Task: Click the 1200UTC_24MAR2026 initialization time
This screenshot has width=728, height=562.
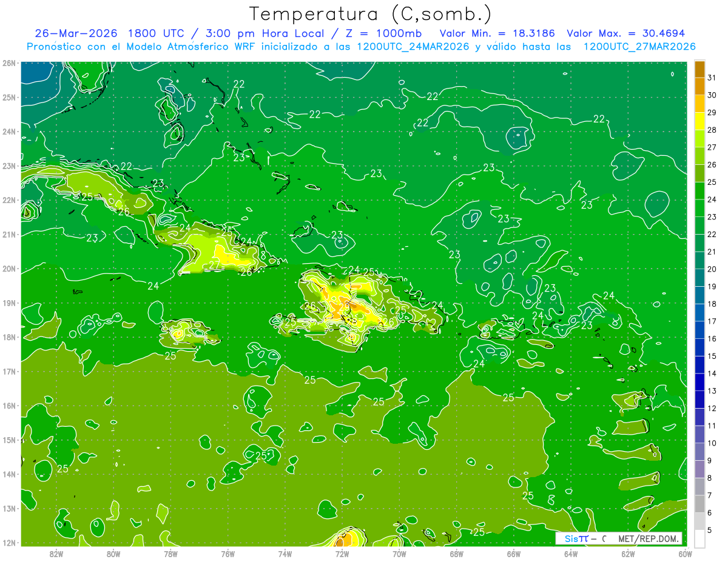Action: (413, 47)
